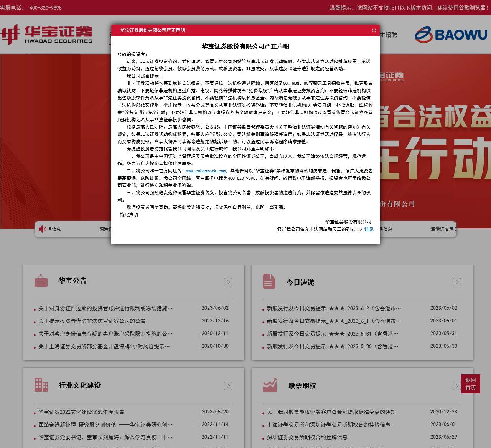Click the 行业文化建设 section heading
The image size is (491, 448).
[80, 385]
